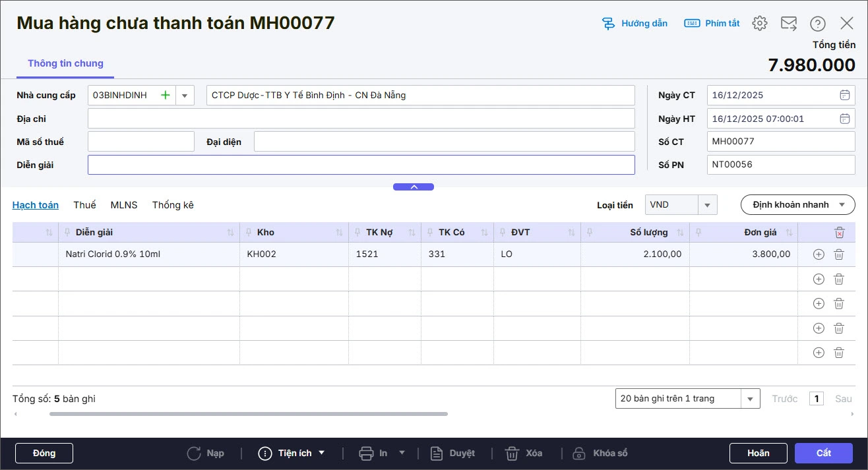Open calendar for Ngày CT date
Image resolution: width=868 pixels, height=470 pixels.
tap(844, 95)
